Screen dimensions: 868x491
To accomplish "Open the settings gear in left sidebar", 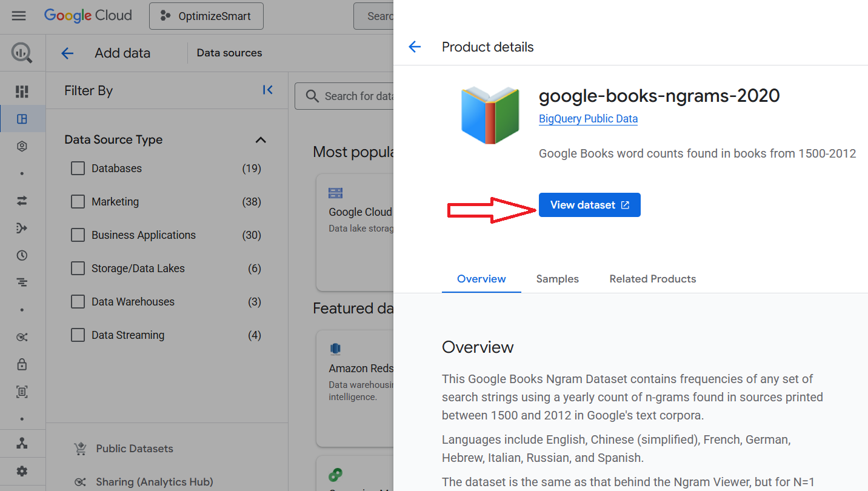I will [x=22, y=471].
